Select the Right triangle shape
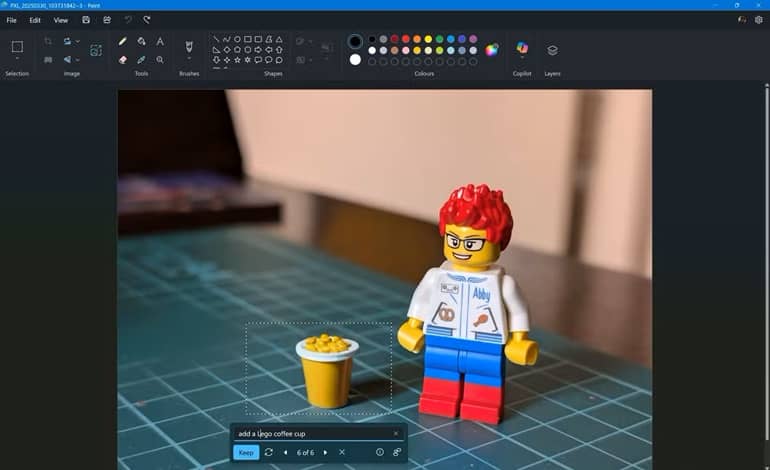The image size is (770, 470). click(216, 50)
